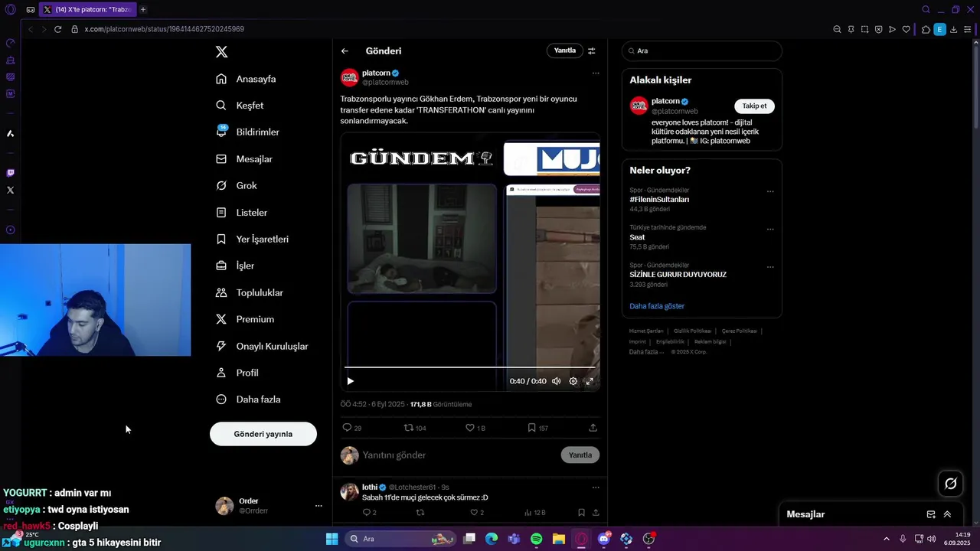Expand the Mesajlar drawer chevrons
980x551 pixels.
click(947, 514)
